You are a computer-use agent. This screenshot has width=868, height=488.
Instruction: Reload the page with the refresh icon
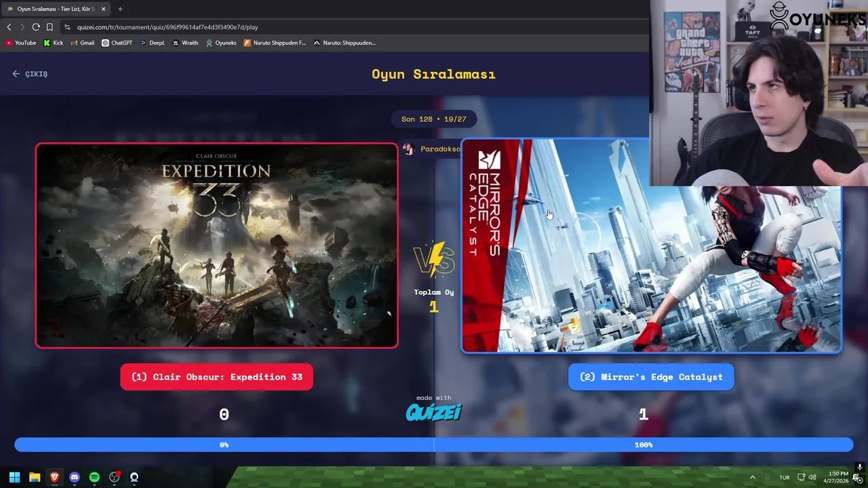click(35, 27)
